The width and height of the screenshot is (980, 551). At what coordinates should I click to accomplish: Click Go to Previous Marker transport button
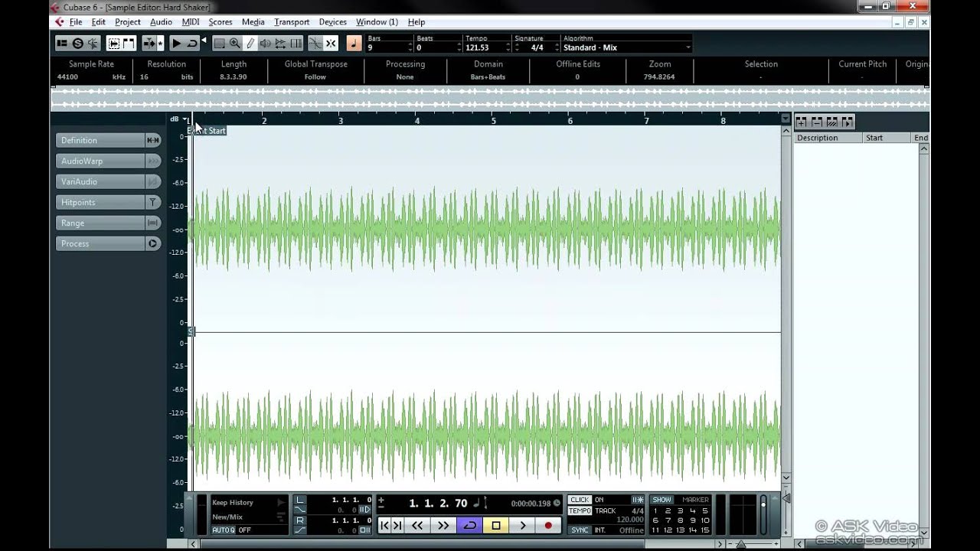(x=384, y=525)
